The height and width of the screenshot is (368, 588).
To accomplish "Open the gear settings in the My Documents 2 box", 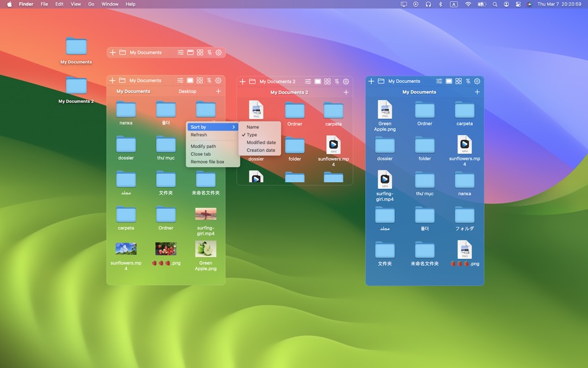I will (x=346, y=82).
